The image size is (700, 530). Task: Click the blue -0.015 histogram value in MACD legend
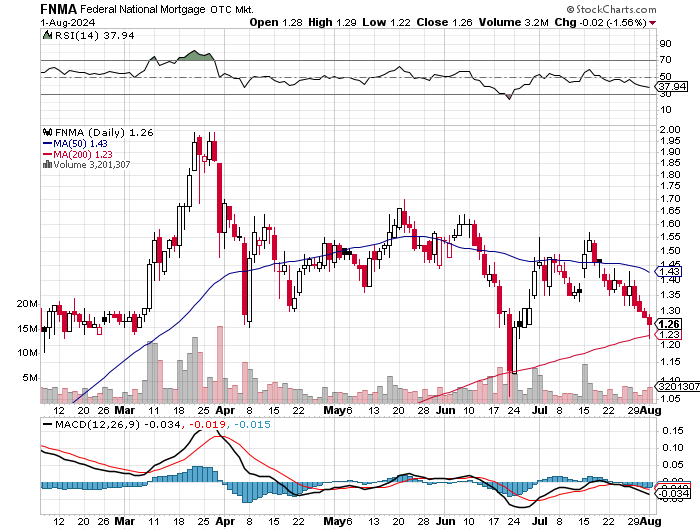[x=252, y=424]
